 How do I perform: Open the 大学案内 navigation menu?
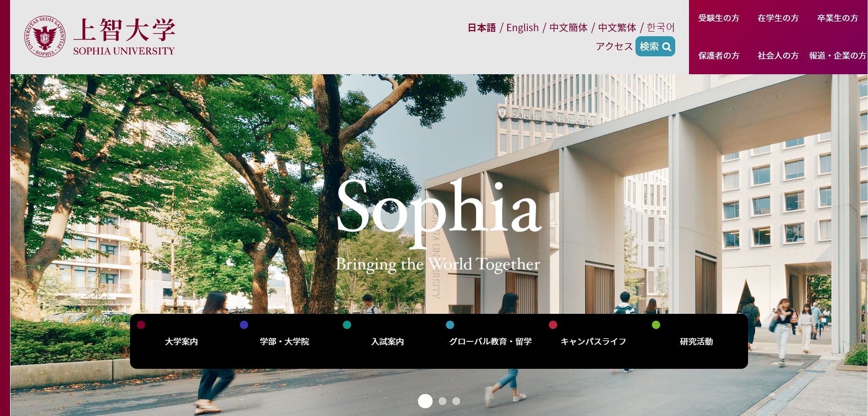pyautogui.click(x=181, y=341)
